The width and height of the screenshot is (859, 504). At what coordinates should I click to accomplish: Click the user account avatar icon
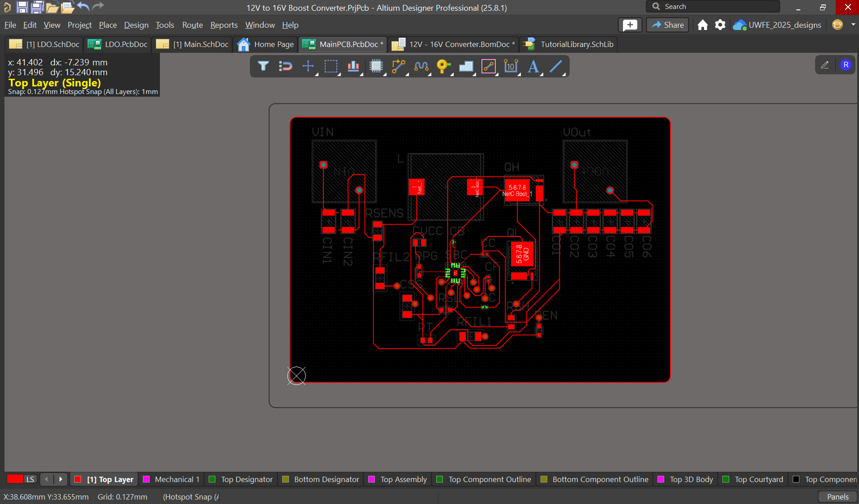coord(837,25)
